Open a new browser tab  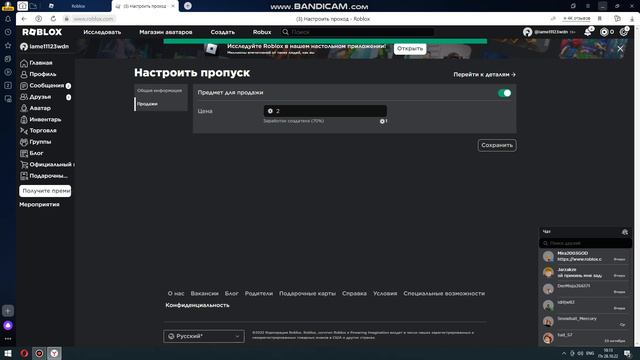(188, 6)
